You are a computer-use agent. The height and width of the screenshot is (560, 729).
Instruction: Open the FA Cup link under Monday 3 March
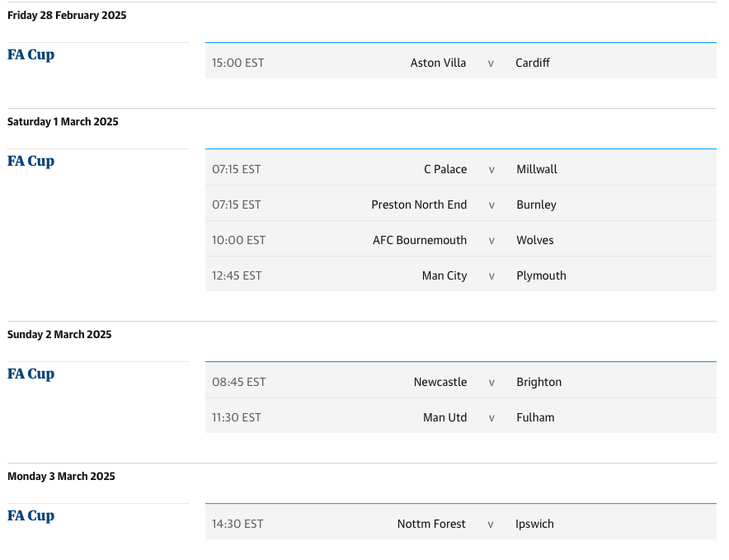pyautogui.click(x=31, y=516)
